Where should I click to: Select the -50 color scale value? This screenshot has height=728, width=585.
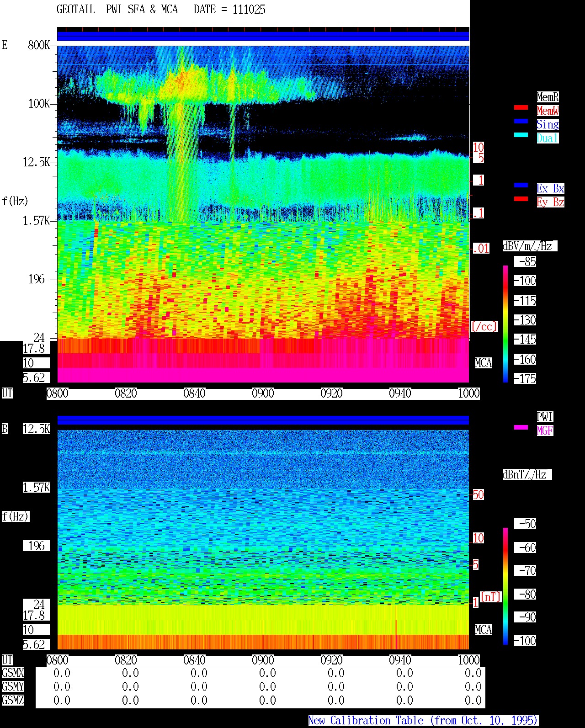[526, 524]
